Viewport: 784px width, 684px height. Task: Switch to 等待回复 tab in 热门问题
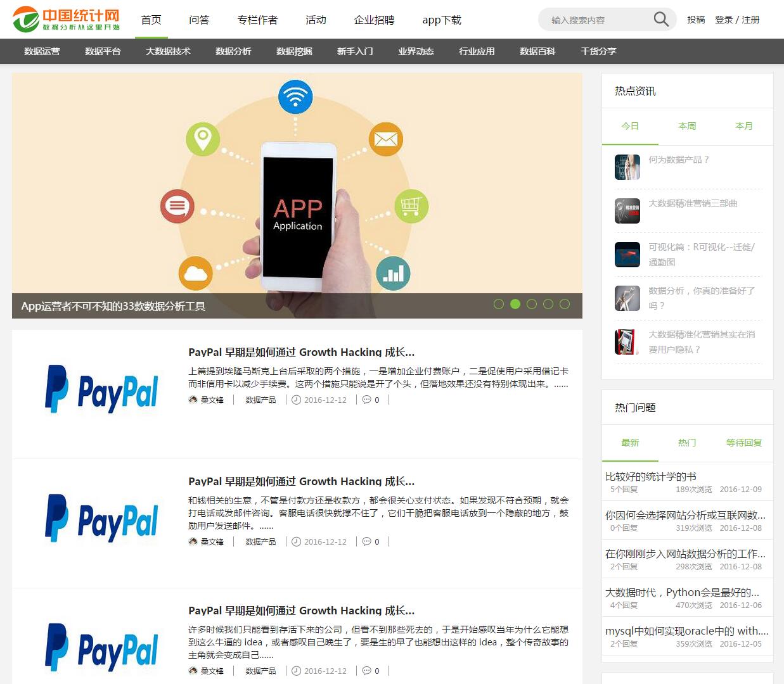point(744,443)
